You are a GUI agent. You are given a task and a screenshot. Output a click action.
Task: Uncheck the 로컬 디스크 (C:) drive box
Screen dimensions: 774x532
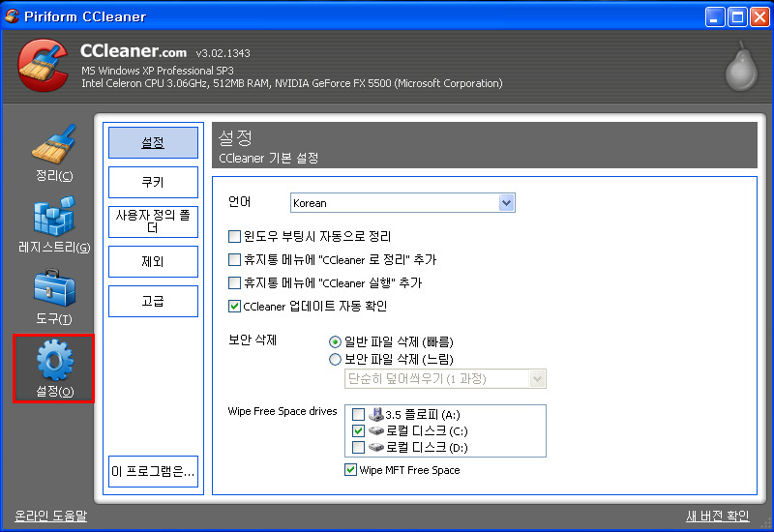point(358,430)
